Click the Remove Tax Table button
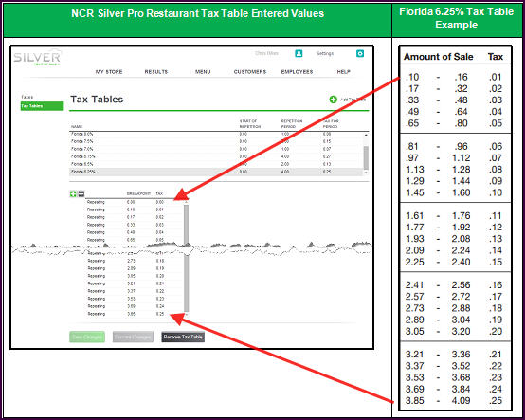Viewport: 525px width, 420px height. (183, 337)
